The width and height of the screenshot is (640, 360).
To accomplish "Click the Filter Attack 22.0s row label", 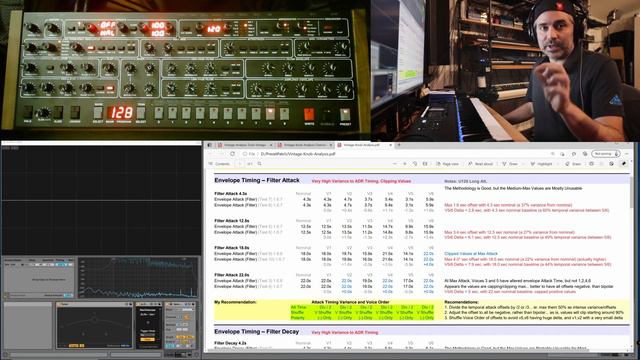I will tap(231, 275).
